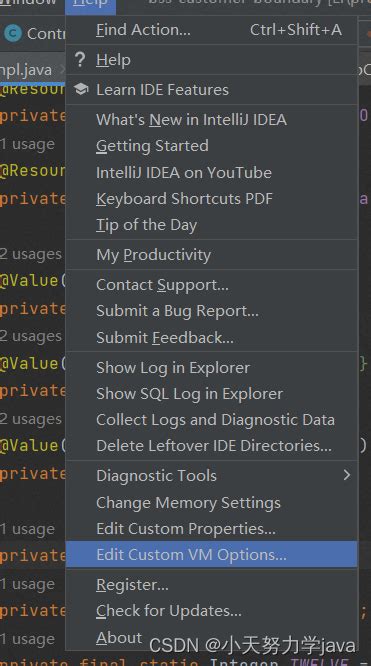
Task: Choose Submit a Bug Report...
Action: (212, 311)
